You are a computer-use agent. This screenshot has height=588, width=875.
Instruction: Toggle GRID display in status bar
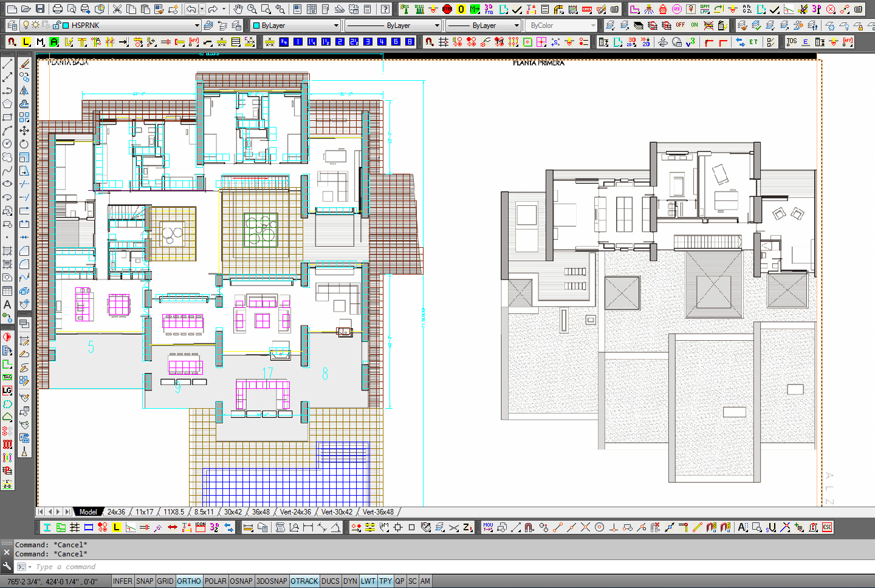(165, 581)
